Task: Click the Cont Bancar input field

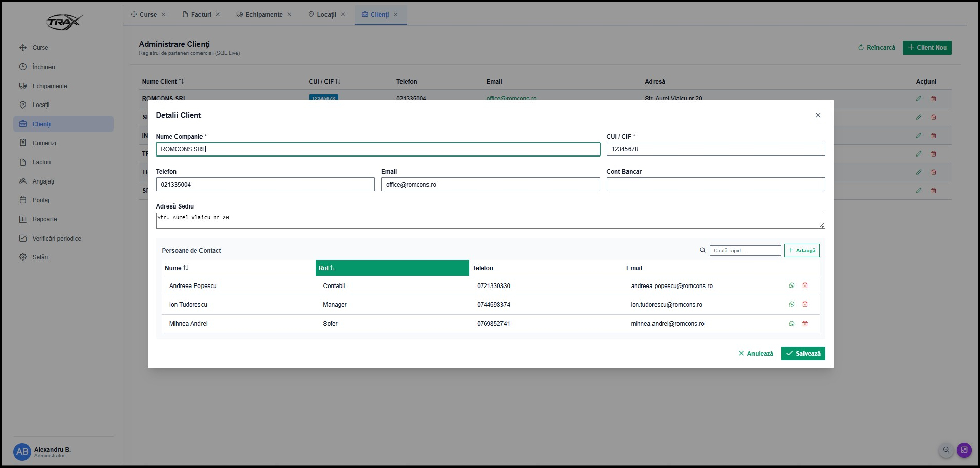Action: 715,185
